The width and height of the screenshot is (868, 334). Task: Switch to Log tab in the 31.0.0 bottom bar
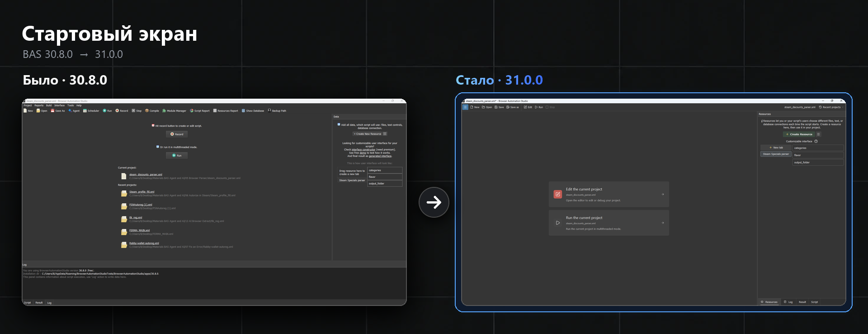[x=788, y=302]
